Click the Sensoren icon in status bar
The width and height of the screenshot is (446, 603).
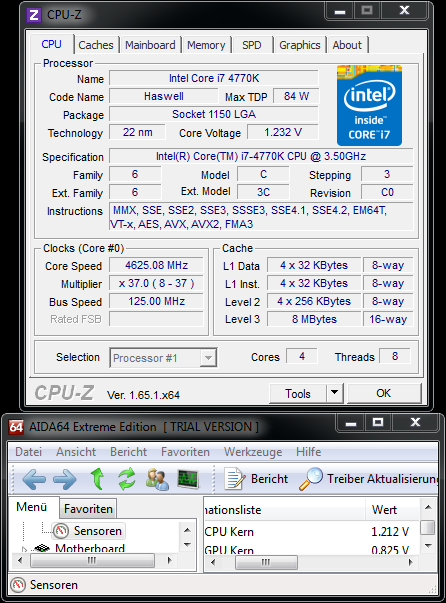coord(18,585)
